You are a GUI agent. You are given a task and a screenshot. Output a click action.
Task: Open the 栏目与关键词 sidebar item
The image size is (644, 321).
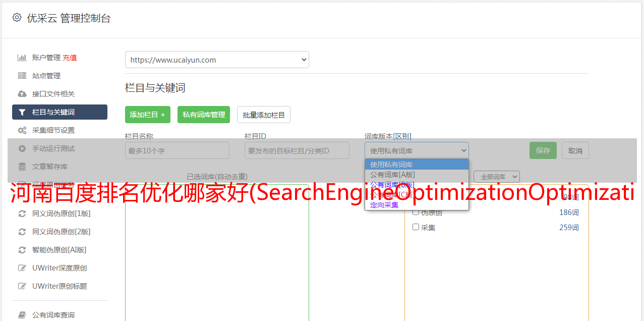[60, 112]
